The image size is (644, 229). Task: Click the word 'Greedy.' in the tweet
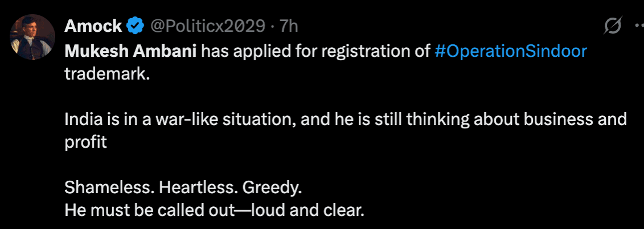pyautogui.click(x=273, y=188)
